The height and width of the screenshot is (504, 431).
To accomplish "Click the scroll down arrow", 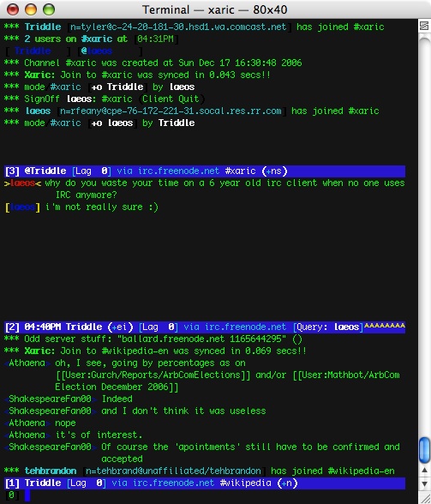I will click(424, 483).
